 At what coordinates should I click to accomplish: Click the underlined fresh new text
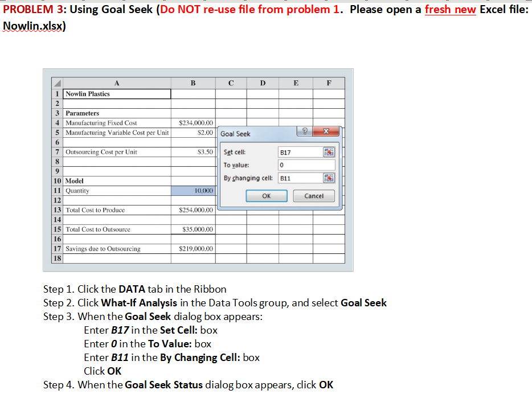450,10
